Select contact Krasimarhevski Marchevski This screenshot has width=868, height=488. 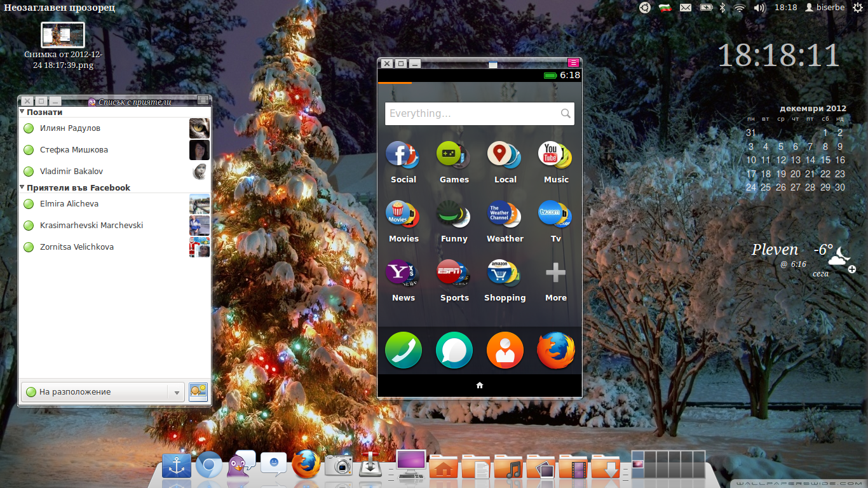point(114,226)
